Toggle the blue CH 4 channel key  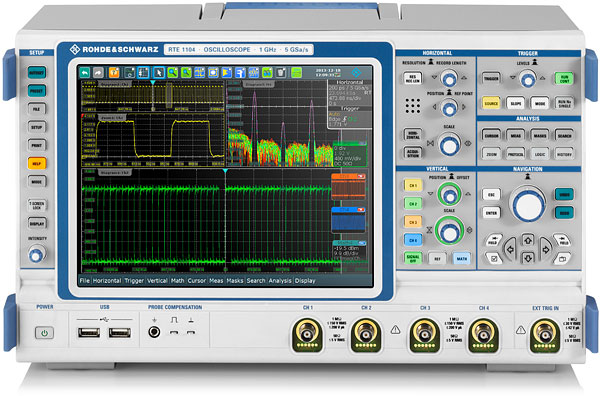click(x=413, y=240)
